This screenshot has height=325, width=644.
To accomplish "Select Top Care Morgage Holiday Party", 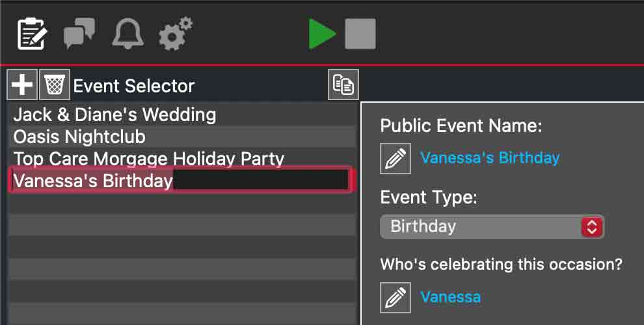I will pyautogui.click(x=149, y=159).
